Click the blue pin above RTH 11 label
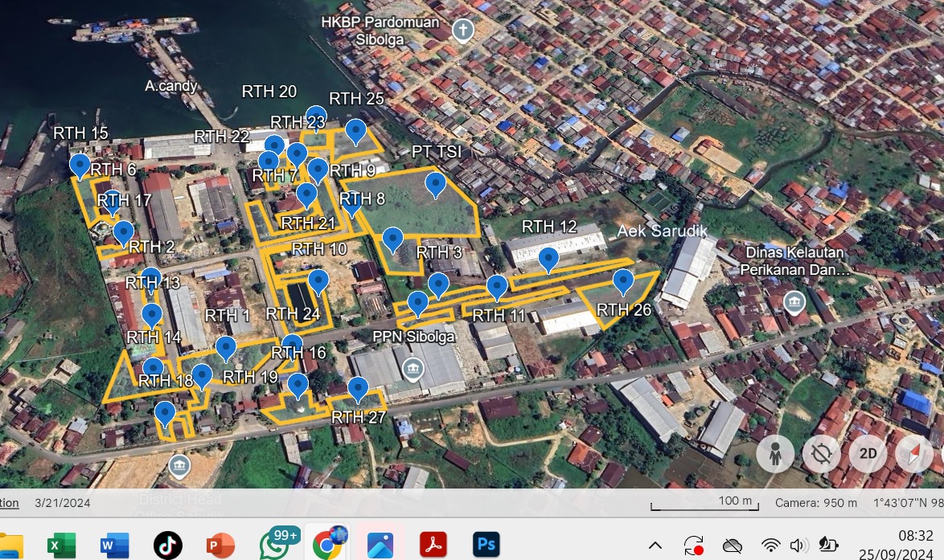The width and height of the screenshot is (944, 560). coord(497,287)
